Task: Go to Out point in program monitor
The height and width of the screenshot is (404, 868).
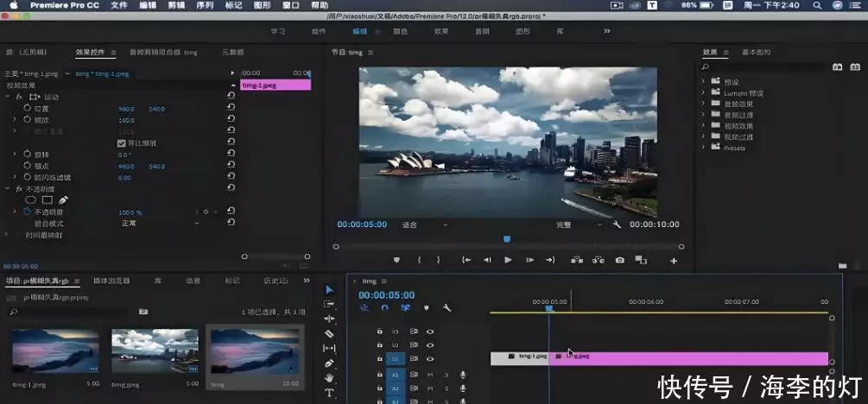Action: [x=549, y=260]
